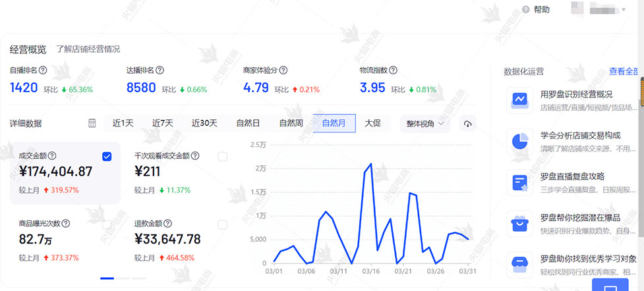This screenshot has width=644, height=291.
Task: Click the pie chart icon for 学会分析店铺交易构成
Action: pos(519,141)
